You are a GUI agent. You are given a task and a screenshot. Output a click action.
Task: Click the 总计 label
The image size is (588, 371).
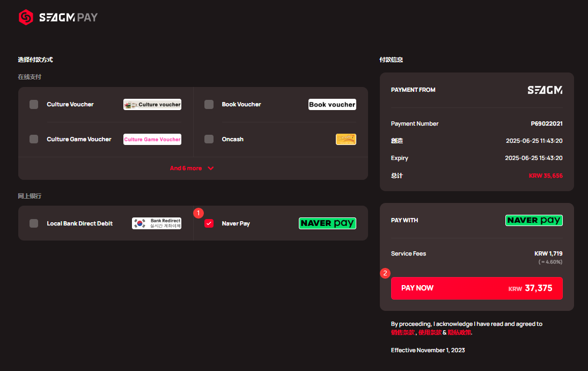tap(397, 176)
